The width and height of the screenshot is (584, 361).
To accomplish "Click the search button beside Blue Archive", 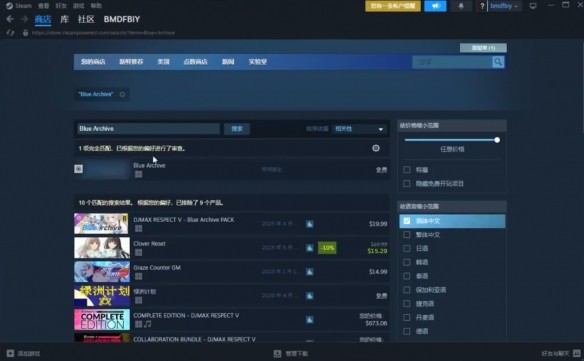I will (x=237, y=129).
